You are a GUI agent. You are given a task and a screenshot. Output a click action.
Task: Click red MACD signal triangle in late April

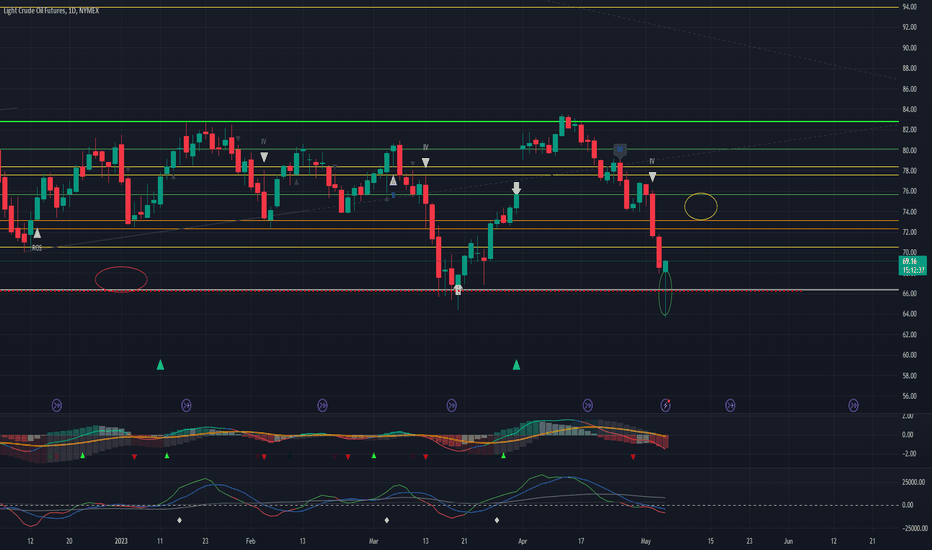[633, 457]
